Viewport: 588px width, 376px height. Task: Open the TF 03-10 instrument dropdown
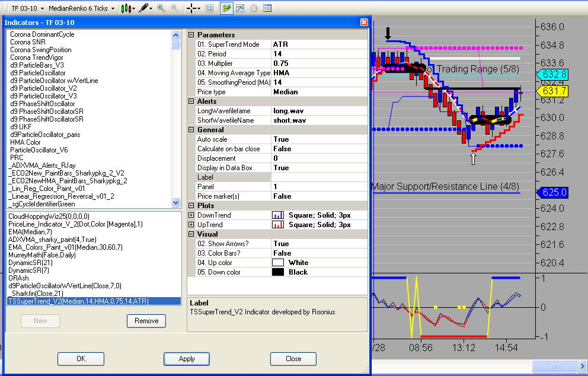[x=42, y=8]
